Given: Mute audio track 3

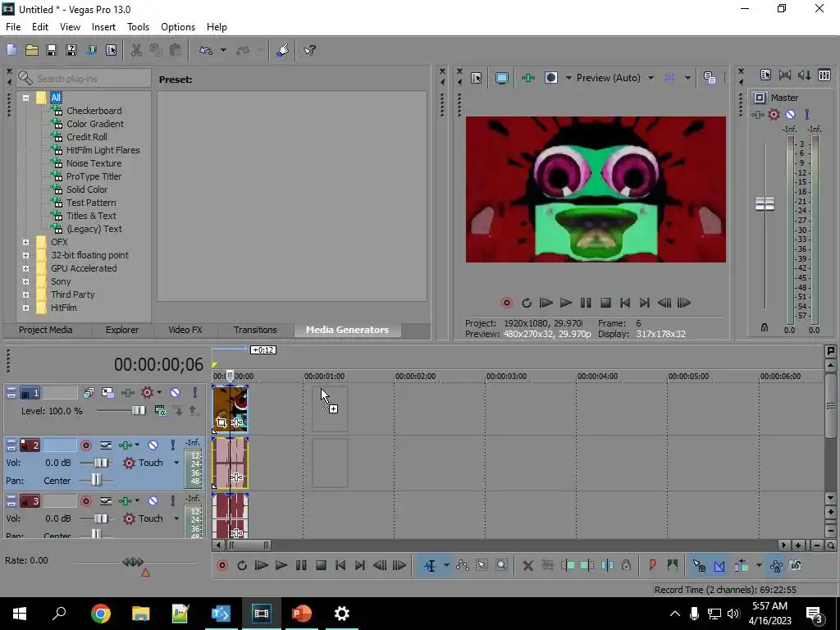Looking at the screenshot, I should (153, 501).
